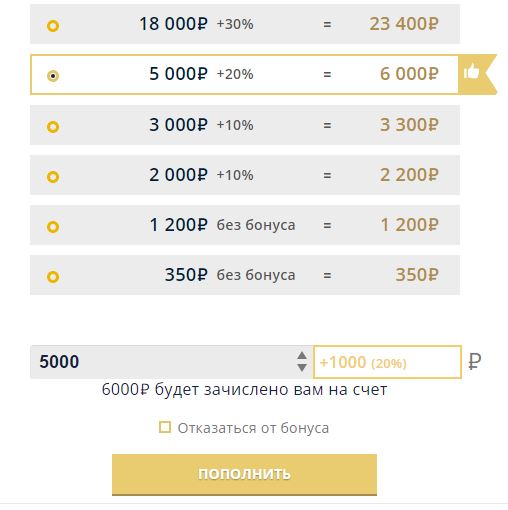Select the 1 200₽ без бонуса radio button

tap(53, 227)
